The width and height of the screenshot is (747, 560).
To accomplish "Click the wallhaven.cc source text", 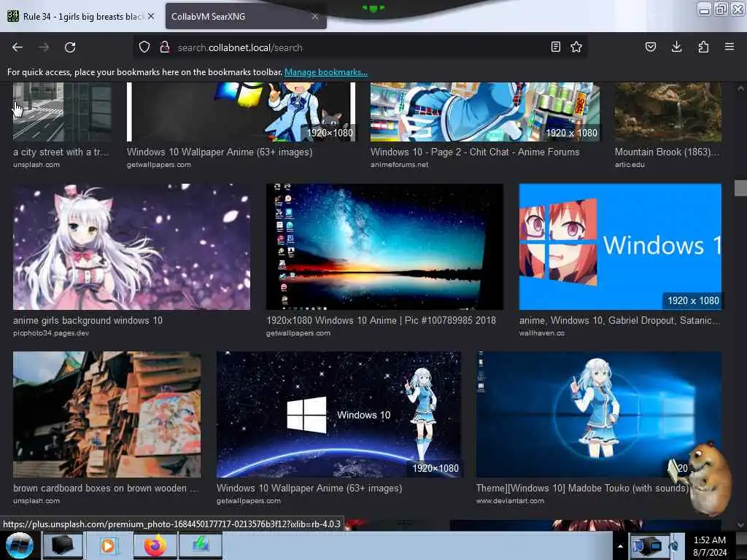I will (542, 332).
